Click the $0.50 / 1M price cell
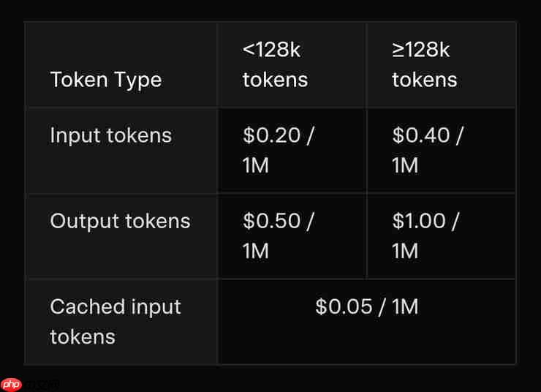Viewport: 541px width, 392px height. coord(278,235)
